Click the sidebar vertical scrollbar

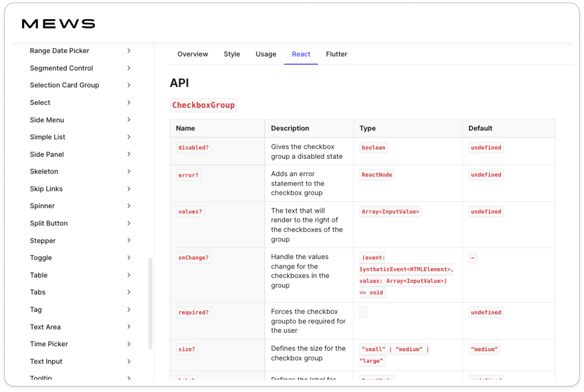click(x=150, y=303)
